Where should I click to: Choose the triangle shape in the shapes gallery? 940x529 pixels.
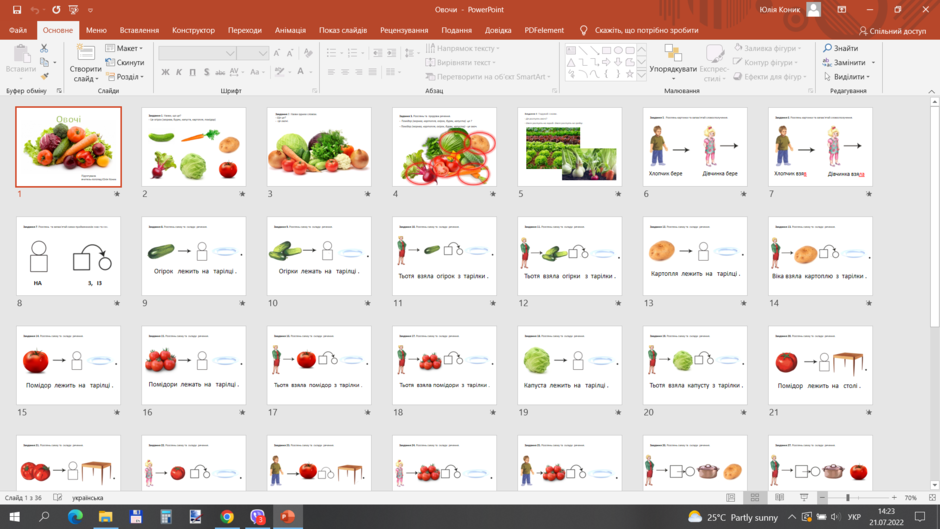[571, 62]
